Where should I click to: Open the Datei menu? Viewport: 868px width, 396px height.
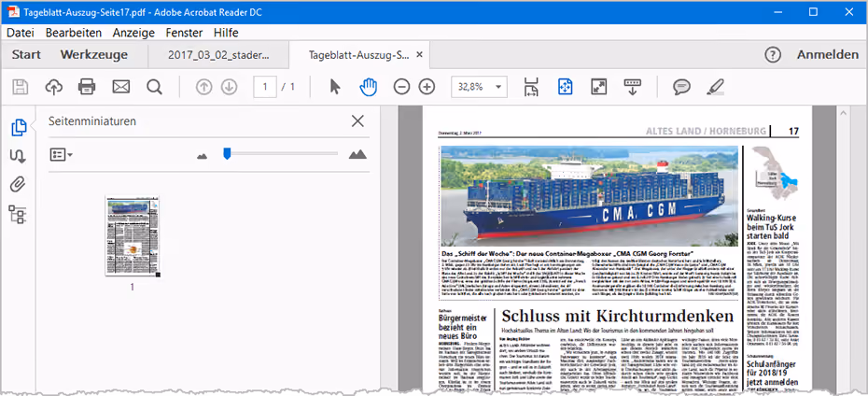point(21,33)
